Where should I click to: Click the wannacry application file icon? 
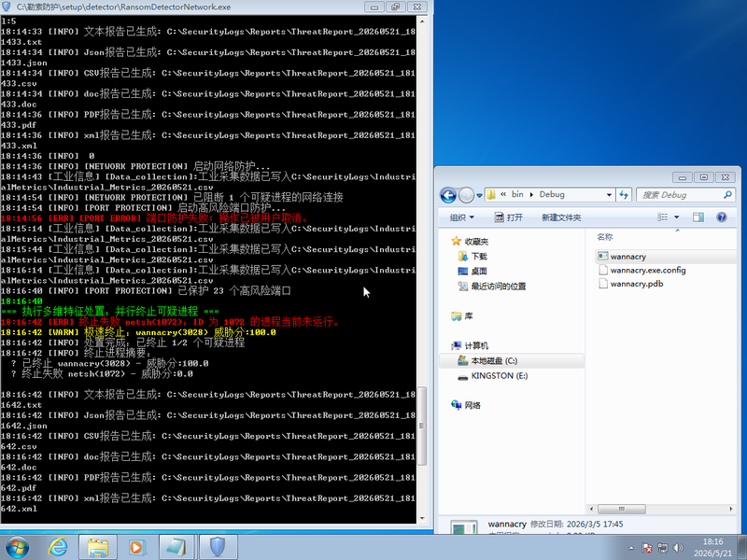(x=602, y=256)
